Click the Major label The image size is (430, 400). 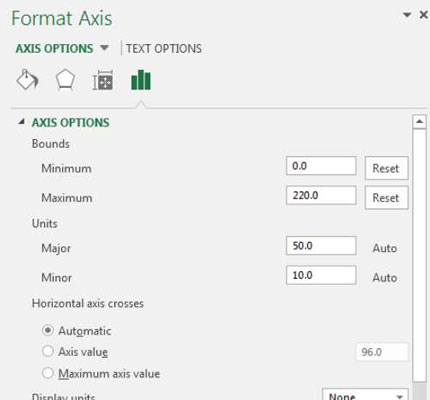(x=56, y=248)
